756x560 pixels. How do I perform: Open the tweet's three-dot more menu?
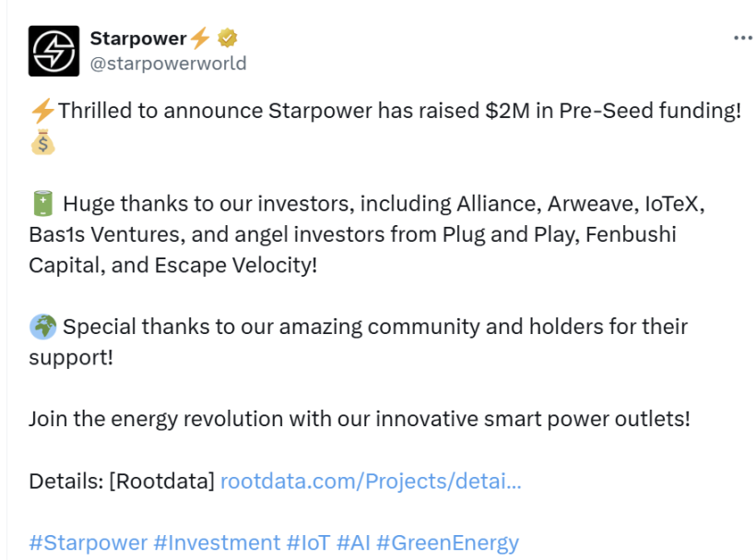pyautogui.click(x=742, y=39)
